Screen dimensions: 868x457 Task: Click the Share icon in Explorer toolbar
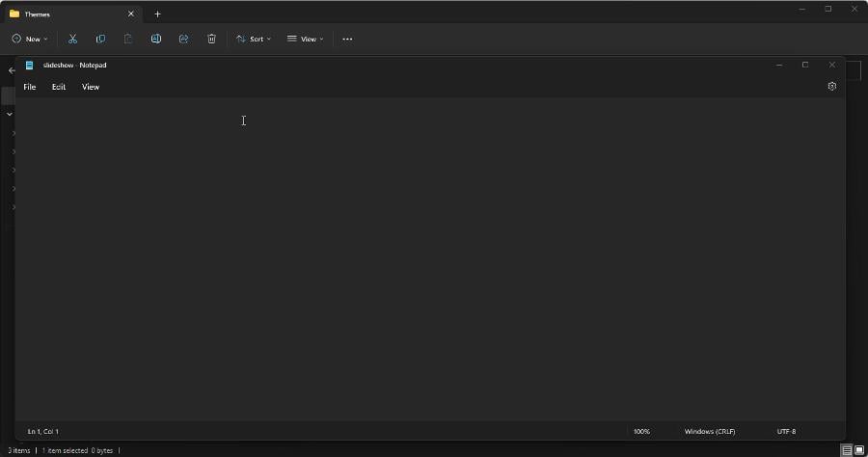coord(184,39)
